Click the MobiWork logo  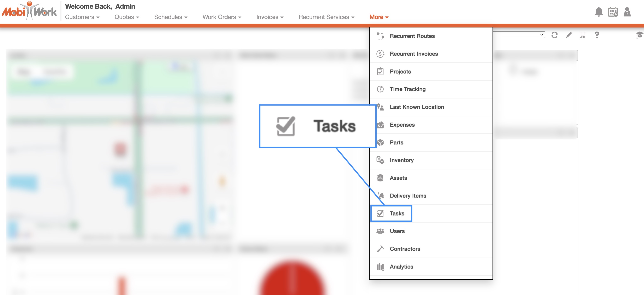pos(29,11)
